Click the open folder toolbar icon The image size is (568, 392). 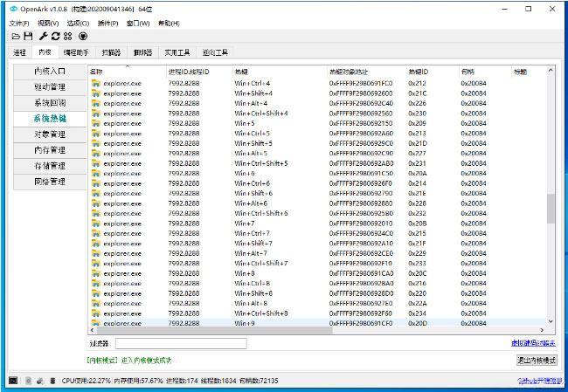(x=16, y=36)
